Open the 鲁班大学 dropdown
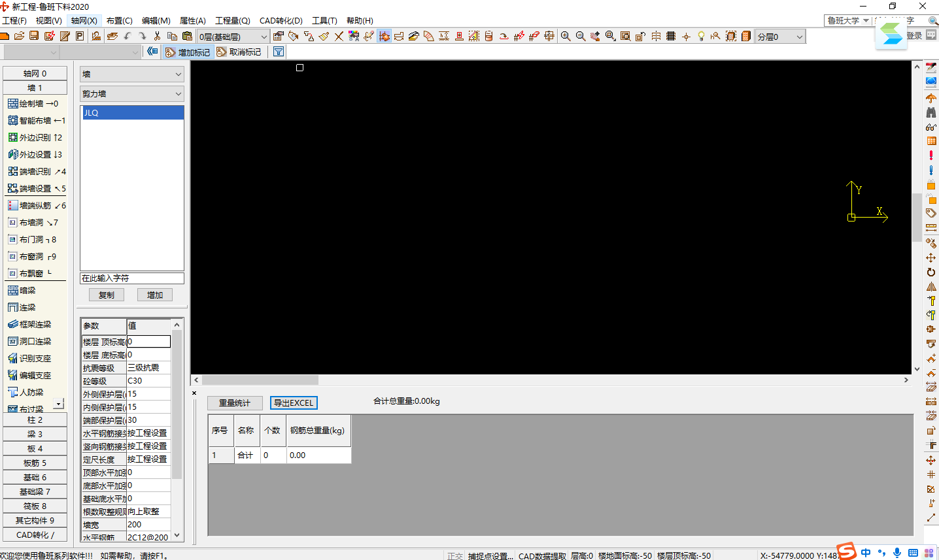The width and height of the screenshot is (939, 560). [848, 20]
